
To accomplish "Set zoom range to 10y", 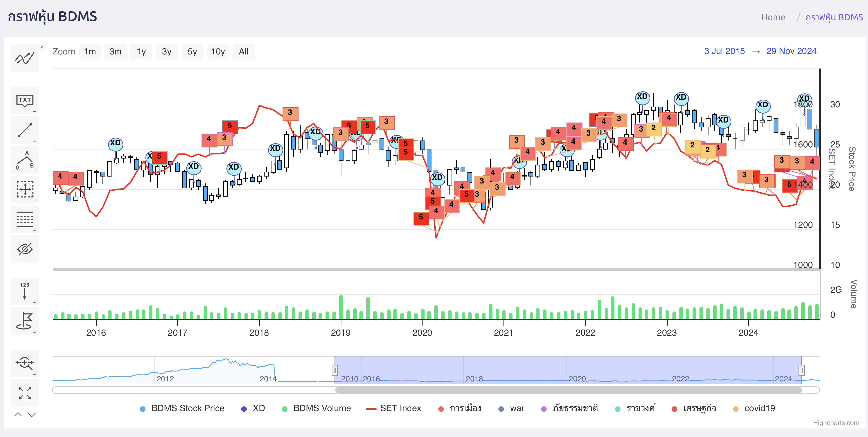I will 218,52.
